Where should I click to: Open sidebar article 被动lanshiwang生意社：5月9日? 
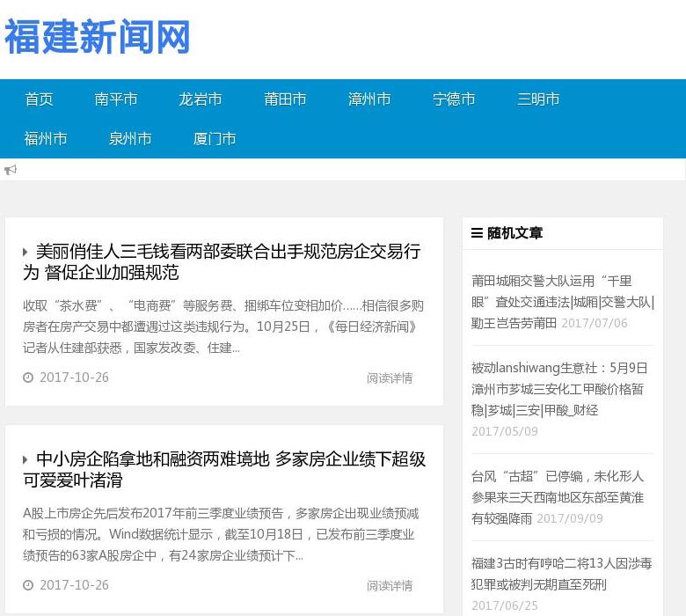coord(559,389)
